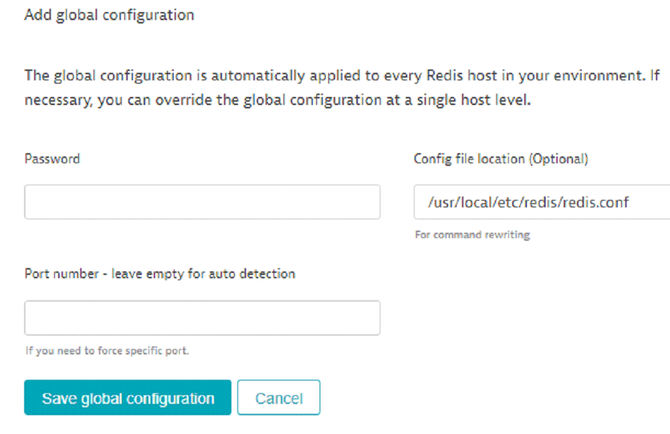Click the Password input field
Viewport: 670px width, 434px height.
click(202, 202)
